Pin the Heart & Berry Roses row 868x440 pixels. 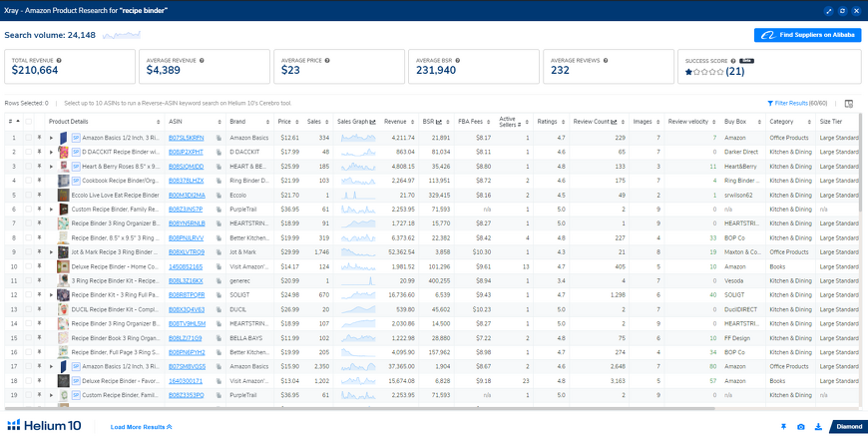(x=39, y=166)
